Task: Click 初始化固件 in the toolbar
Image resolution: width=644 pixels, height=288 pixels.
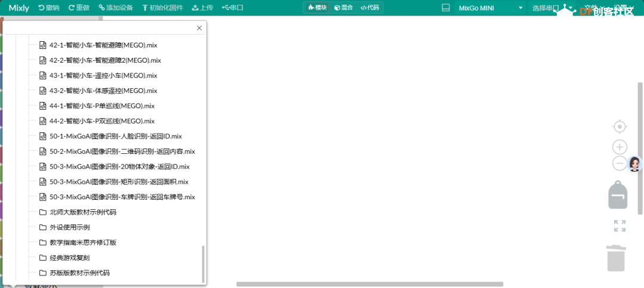Action: tap(163, 7)
